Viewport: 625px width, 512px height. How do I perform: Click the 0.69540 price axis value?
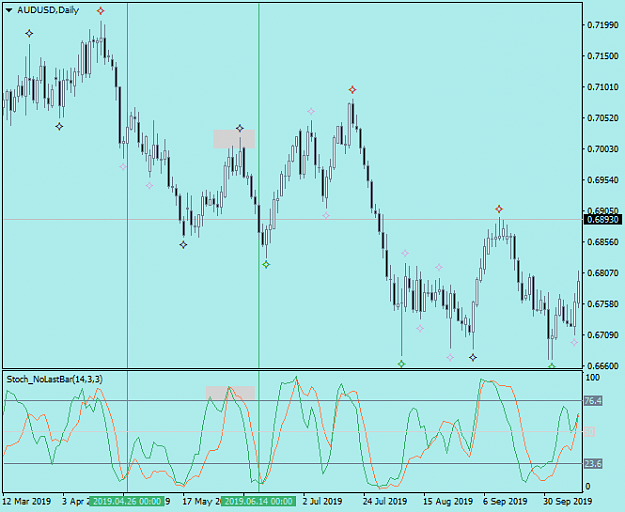[602, 180]
